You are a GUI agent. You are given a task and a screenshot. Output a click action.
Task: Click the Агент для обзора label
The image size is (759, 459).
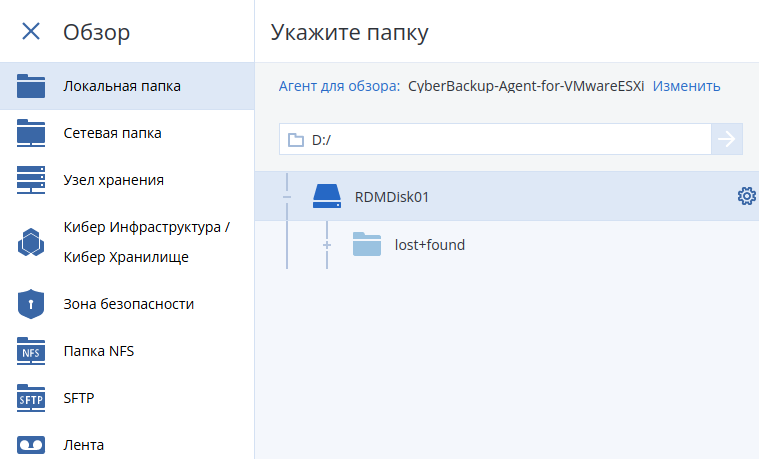[339, 86]
